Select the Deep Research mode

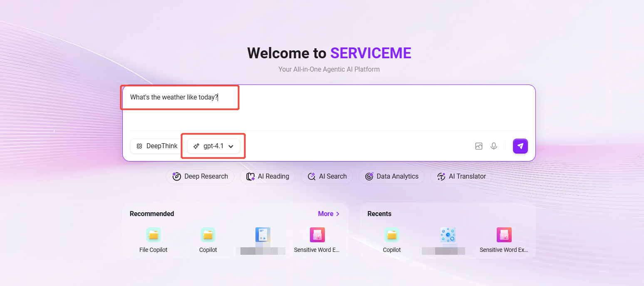click(200, 177)
